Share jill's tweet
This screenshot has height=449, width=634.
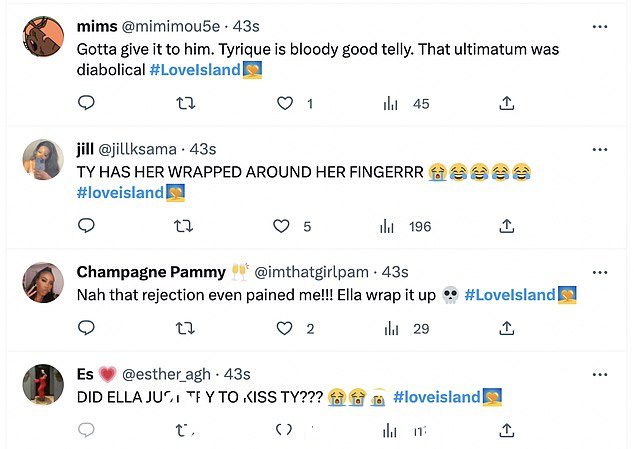506,226
